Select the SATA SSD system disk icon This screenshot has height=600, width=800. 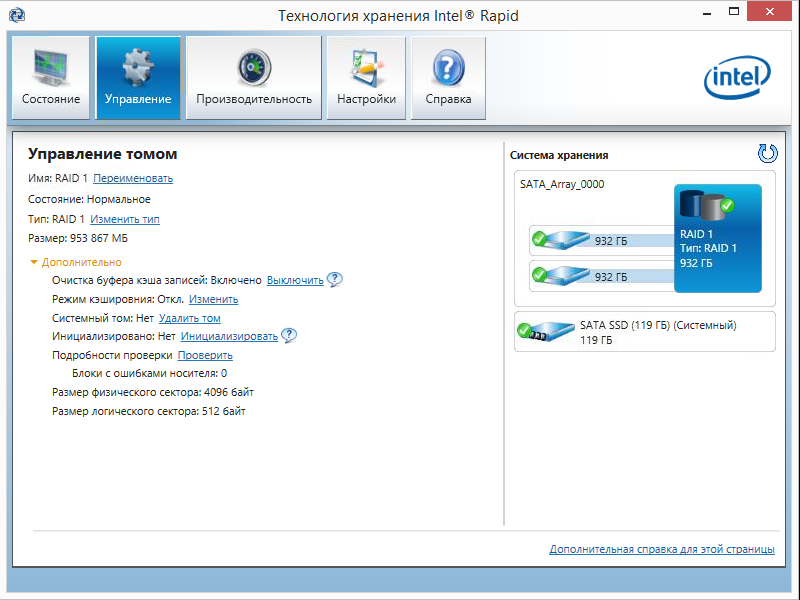pos(545,332)
